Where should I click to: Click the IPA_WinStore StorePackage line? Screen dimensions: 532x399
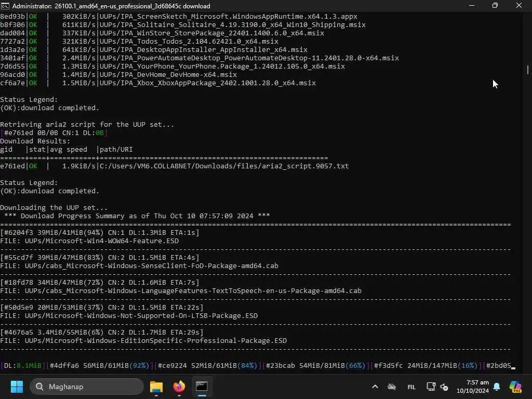coord(162,33)
